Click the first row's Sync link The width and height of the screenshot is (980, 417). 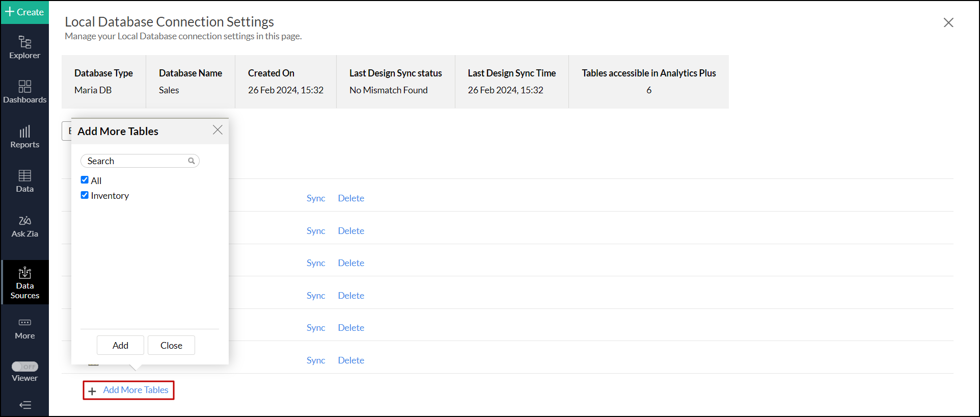pos(316,198)
